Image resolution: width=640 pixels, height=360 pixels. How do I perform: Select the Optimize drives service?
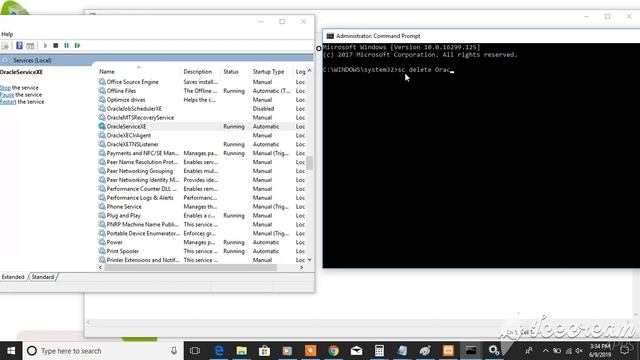coord(126,100)
